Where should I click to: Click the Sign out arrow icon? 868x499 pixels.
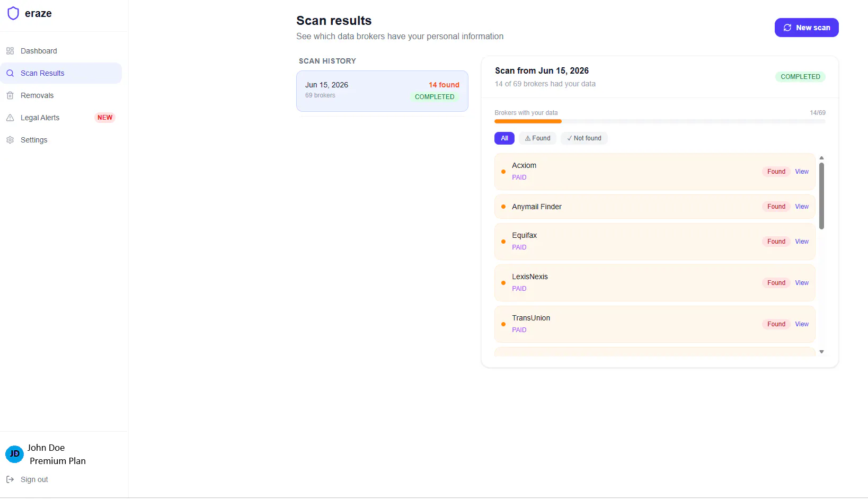coord(10,479)
